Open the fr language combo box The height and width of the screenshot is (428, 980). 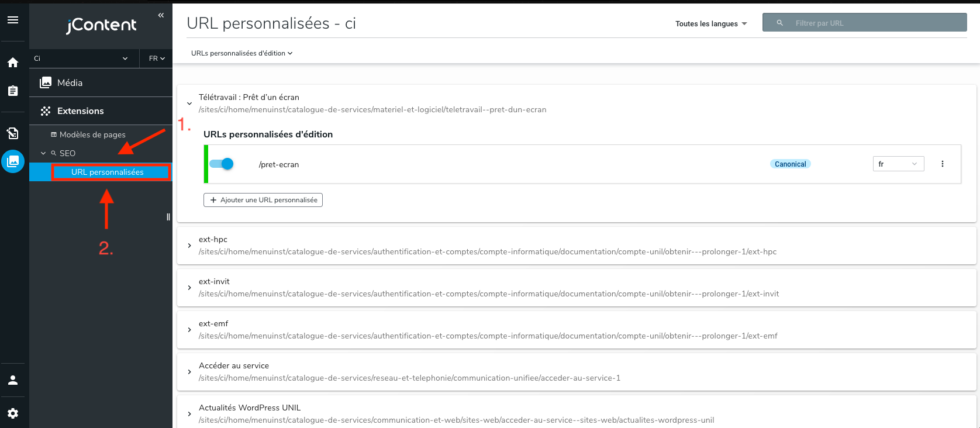(898, 164)
